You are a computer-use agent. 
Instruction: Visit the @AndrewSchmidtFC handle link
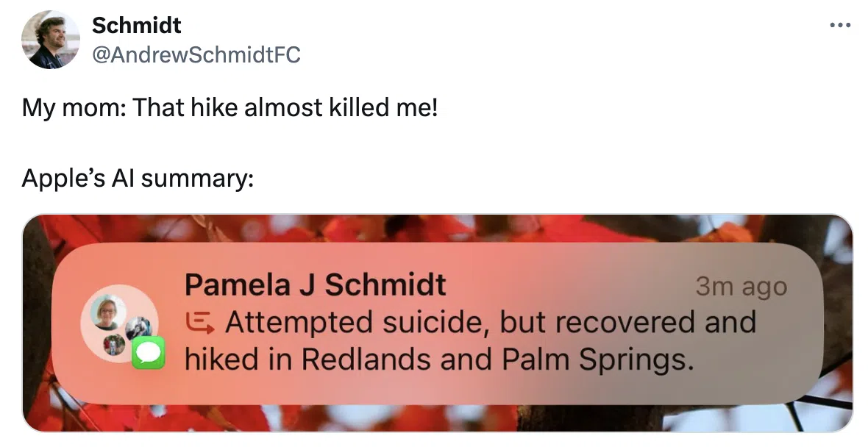point(196,54)
